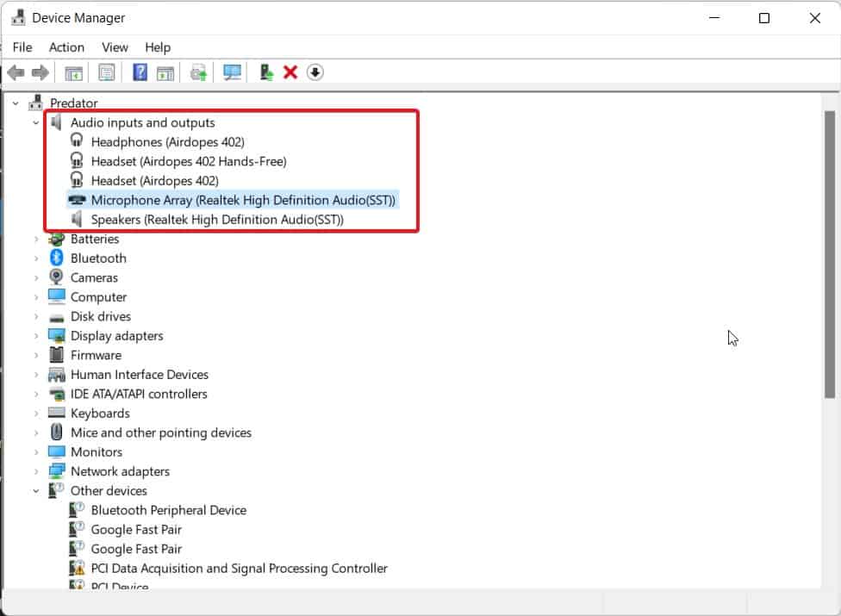
Task: Click the Show/Hide Console Tree icon
Action: (73, 72)
